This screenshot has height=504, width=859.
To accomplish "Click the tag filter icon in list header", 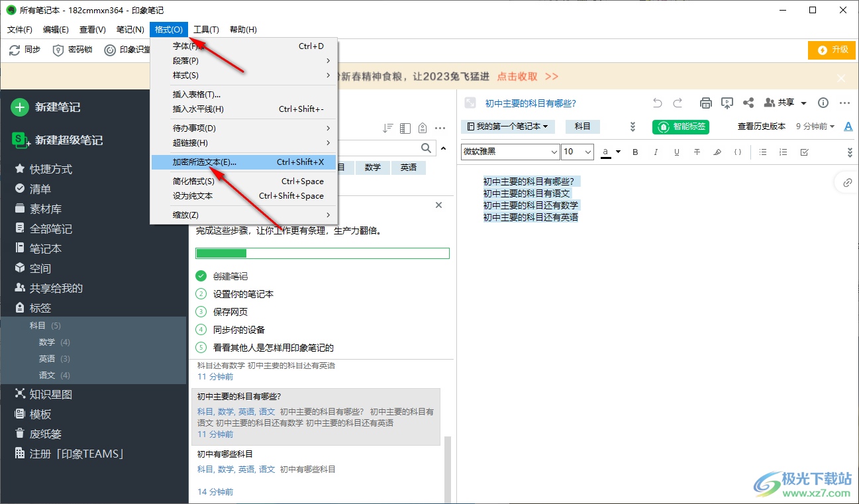I will click(x=423, y=128).
